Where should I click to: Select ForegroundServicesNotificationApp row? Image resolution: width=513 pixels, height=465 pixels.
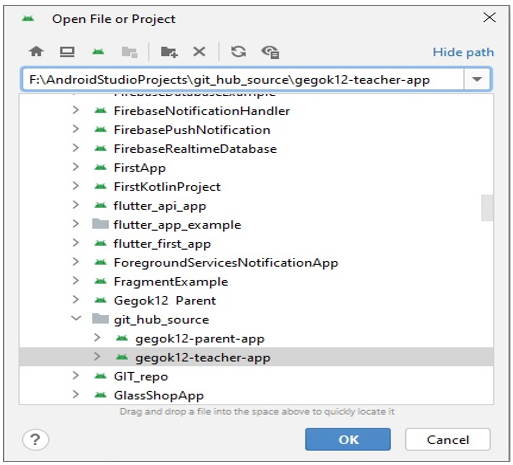256,263
